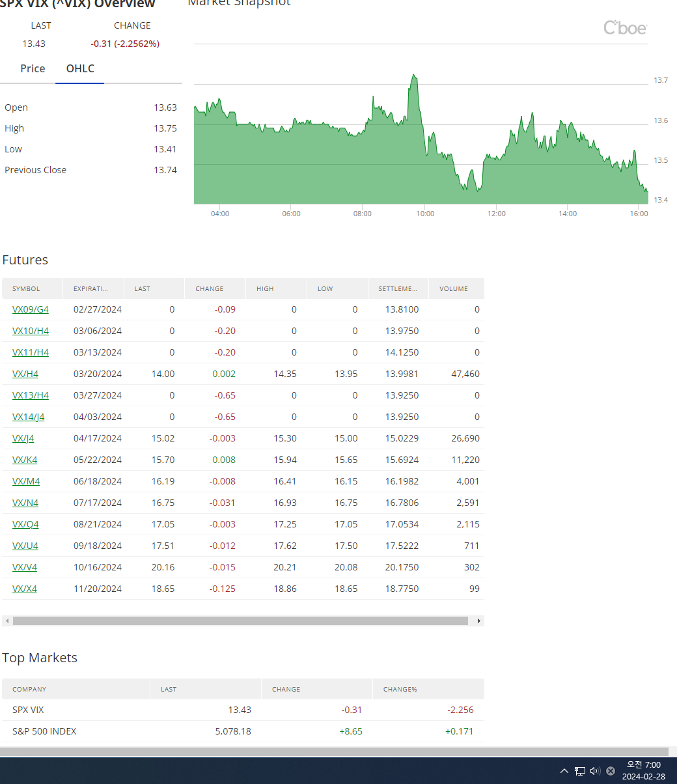Screen dimensions: 677x784
Task: Click the futures table horizontal scrollbar thumb
Action: tap(240, 621)
